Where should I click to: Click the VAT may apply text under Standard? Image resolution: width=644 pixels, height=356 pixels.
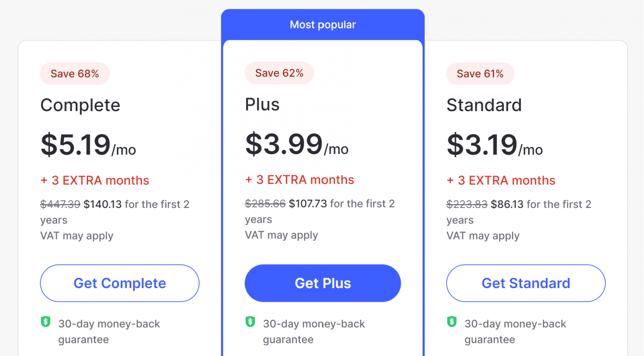click(483, 236)
